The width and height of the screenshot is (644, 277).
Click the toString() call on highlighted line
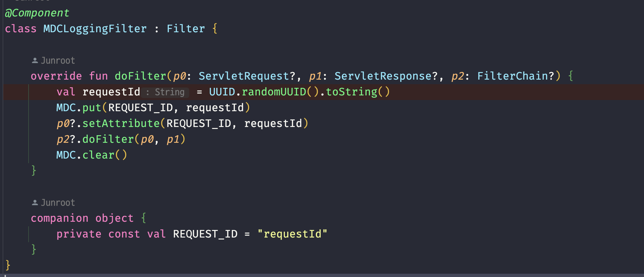[x=358, y=92]
